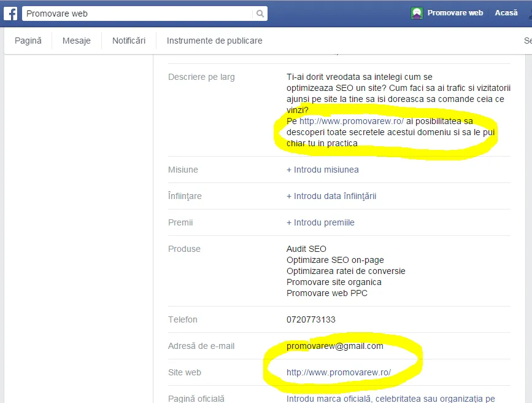Click the Misiune field label
This screenshot has height=403, width=532.
(x=183, y=170)
